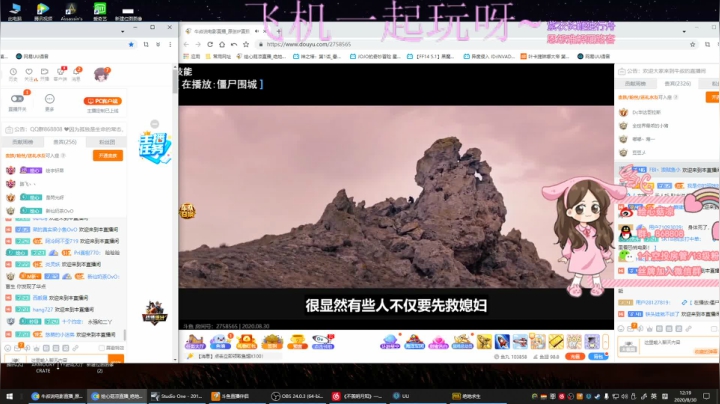Expand the gift list arrow

point(605,342)
